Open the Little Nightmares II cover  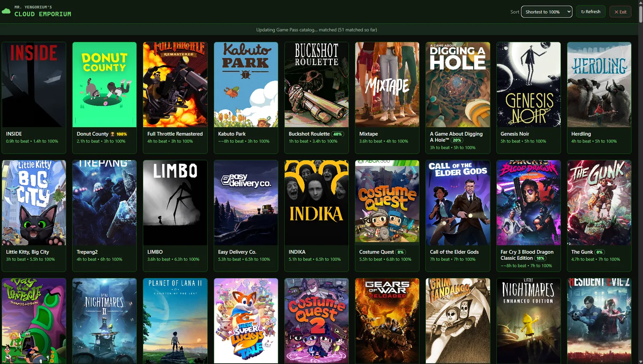(105, 321)
